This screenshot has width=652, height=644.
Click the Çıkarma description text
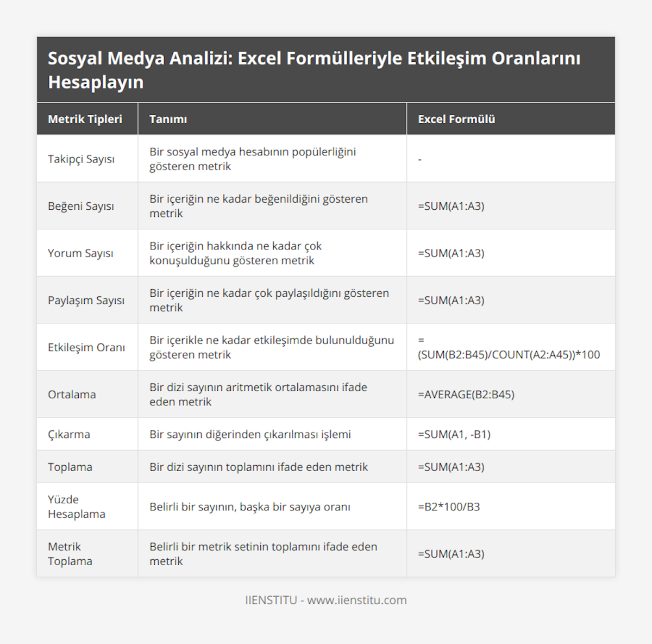click(x=250, y=434)
